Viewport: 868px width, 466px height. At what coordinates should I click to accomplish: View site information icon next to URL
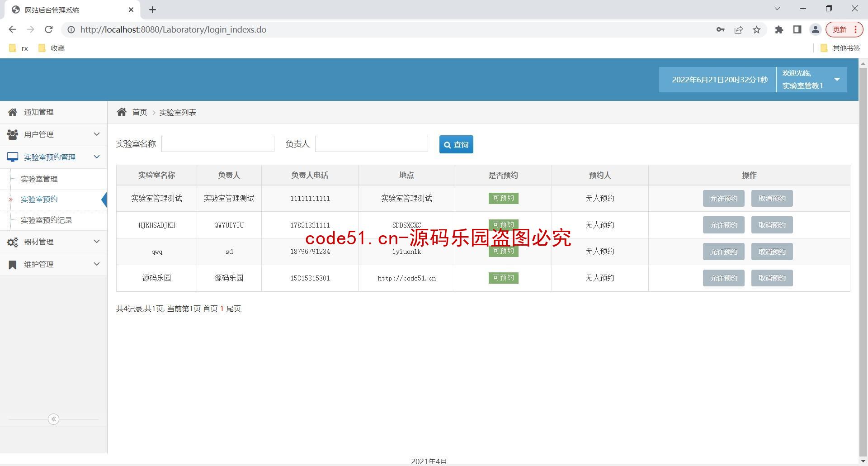click(x=71, y=30)
